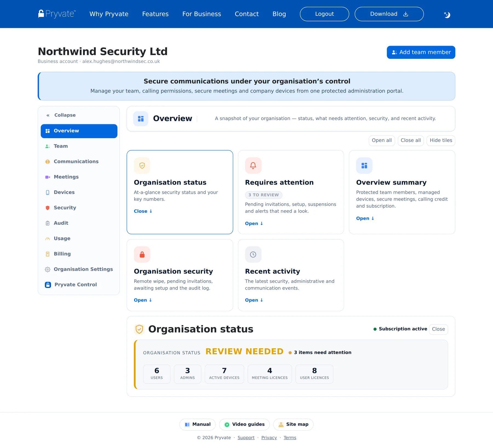This screenshot has height=448, width=493.
Task: Click the add-user icon on Add team member
Action: [394, 52]
